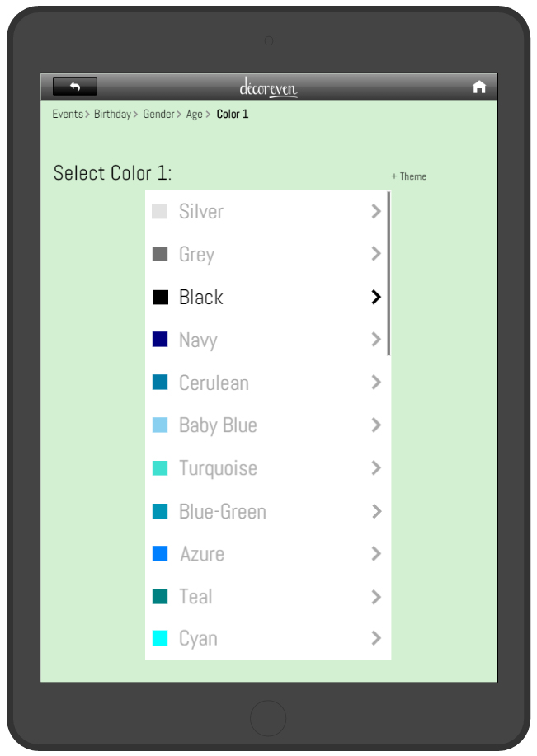Choose Cerulean from the color list
This screenshot has width=537, height=756.
[267, 383]
